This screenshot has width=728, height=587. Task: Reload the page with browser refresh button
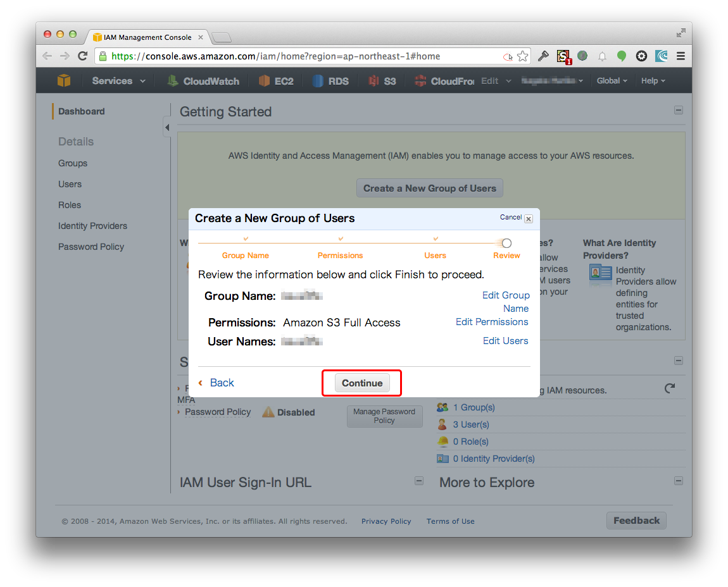pyautogui.click(x=82, y=56)
